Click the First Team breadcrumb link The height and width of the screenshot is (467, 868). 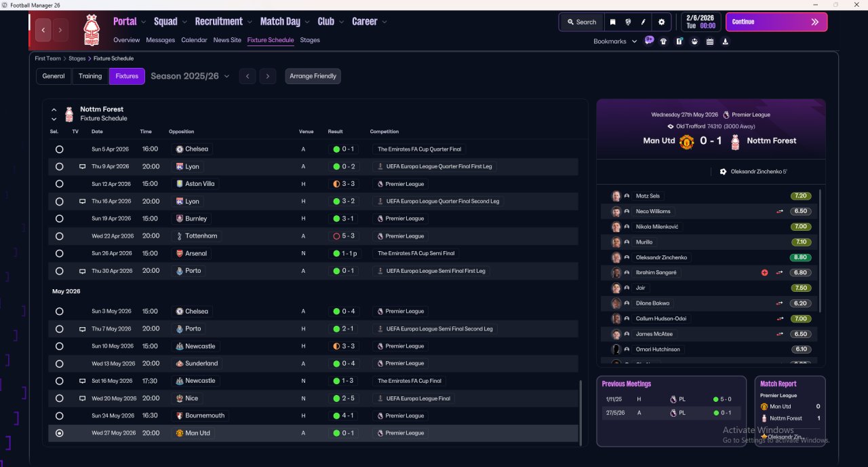pos(48,58)
